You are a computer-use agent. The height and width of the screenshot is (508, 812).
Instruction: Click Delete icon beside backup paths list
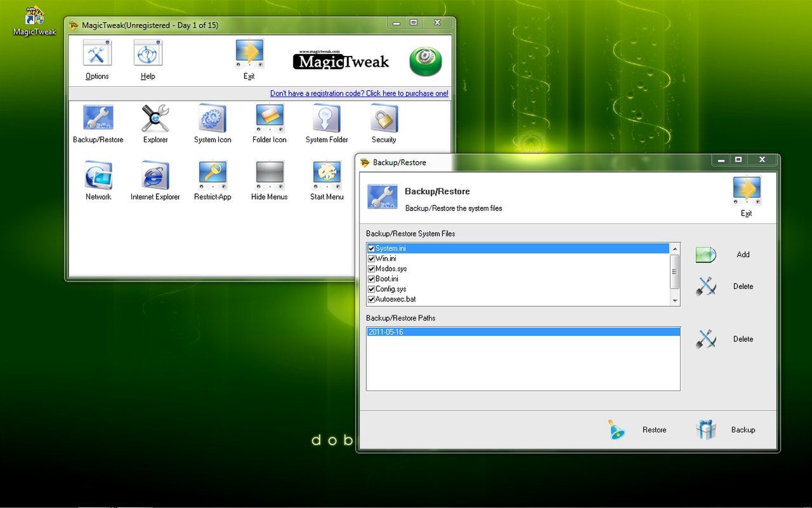coord(705,339)
